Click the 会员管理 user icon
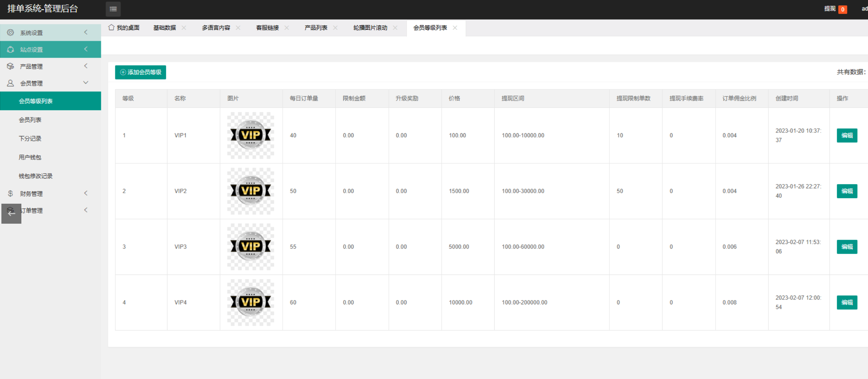This screenshot has width=868, height=379. point(11,83)
